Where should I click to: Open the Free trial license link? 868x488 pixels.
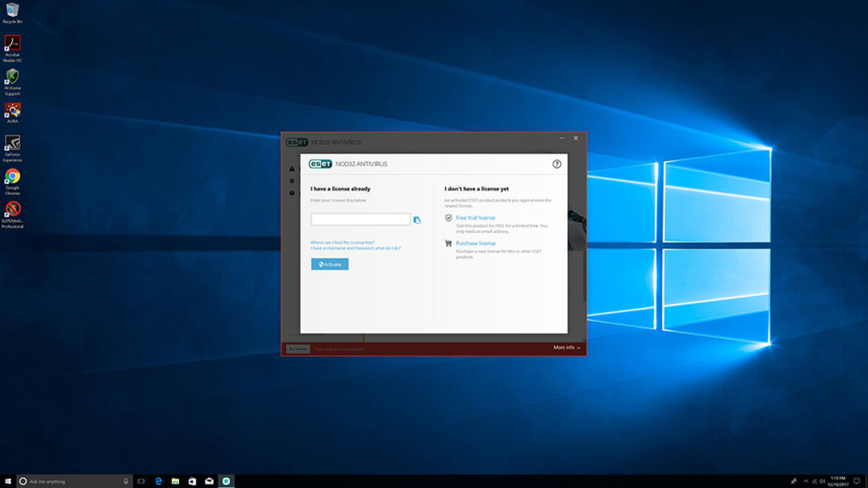click(x=475, y=218)
